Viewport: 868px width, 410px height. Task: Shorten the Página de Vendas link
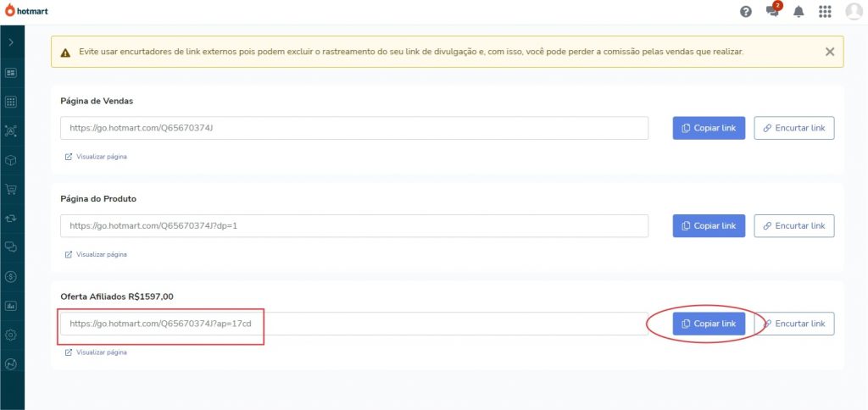[x=793, y=128]
